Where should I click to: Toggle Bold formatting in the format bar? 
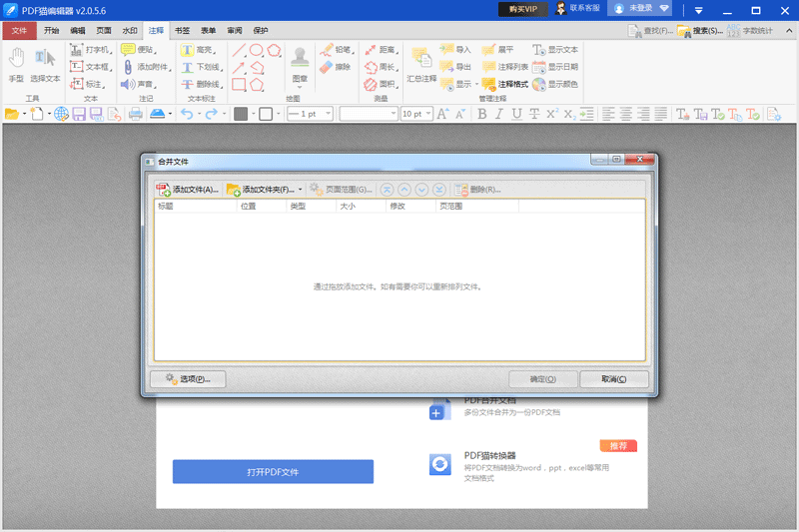tap(482, 114)
